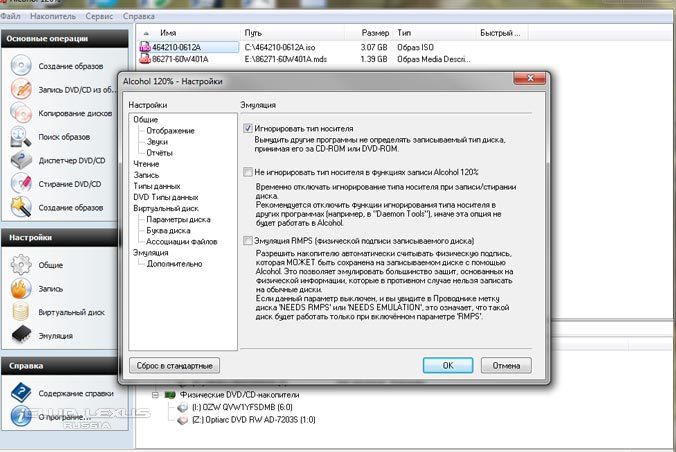676x452 pixels.
Task: Enable Не игнорировать тип носителя при записи
Action: [x=247, y=172]
